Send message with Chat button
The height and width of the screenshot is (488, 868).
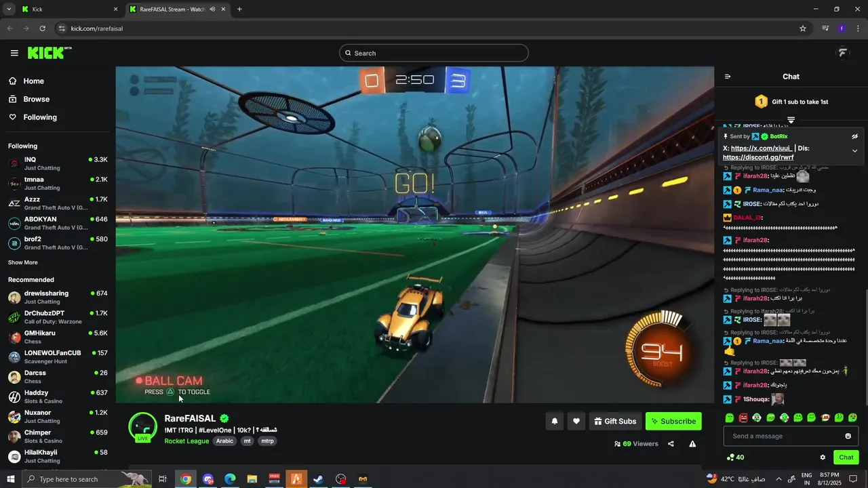pyautogui.click(x=846, y=457)
